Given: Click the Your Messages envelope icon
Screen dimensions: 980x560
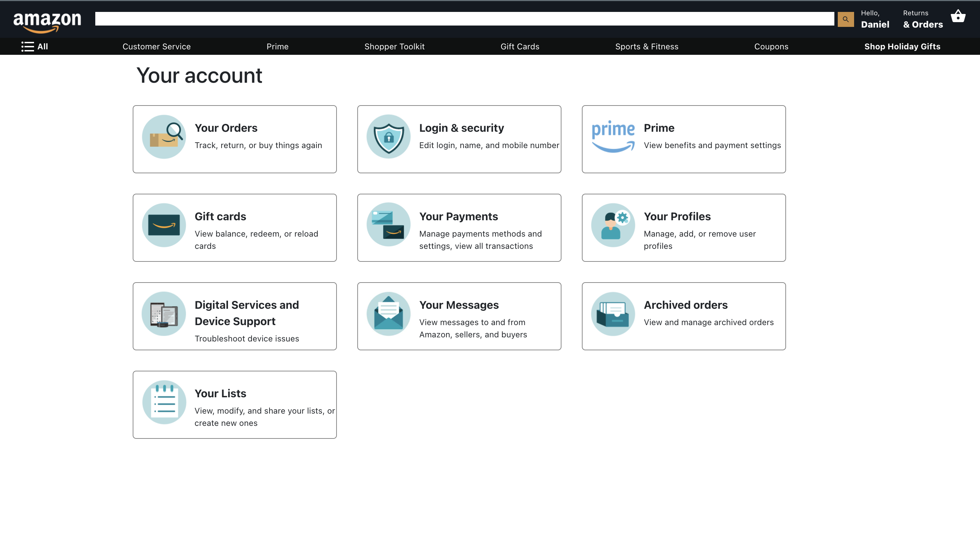Looking at the screenshot, I should 388,314.
